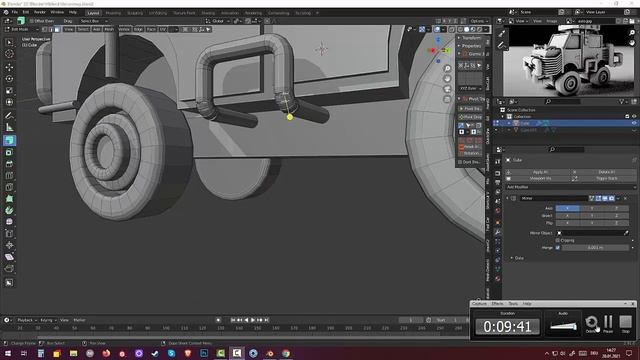The width and height of the screenshot is (640, 360).
Task: Switch to the Modeling workspace tab
Action: coord(113,13)
